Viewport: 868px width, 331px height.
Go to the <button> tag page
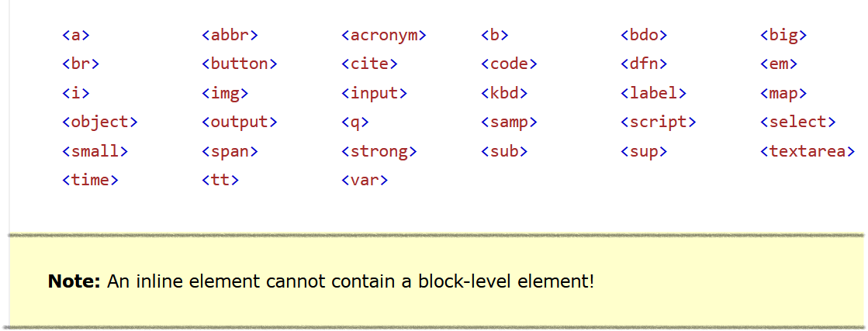coord(239,64)
